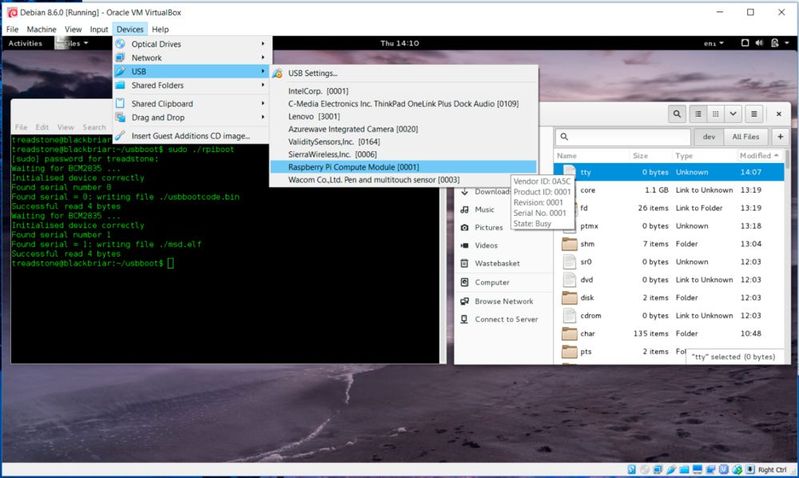Expand the Optical Drives submenu
Image resolution: width=799 pixels, height=478 pixels.
click(x=192, y=44)
